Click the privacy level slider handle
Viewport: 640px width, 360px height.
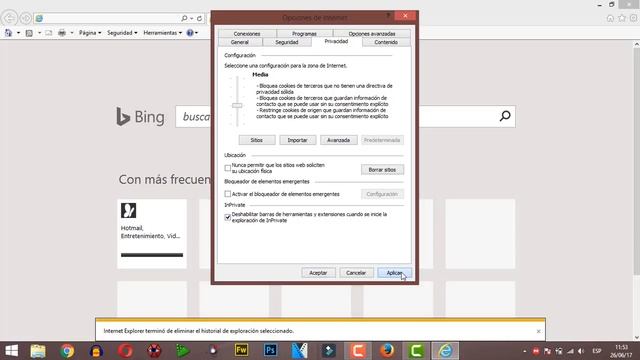[237, 105]
